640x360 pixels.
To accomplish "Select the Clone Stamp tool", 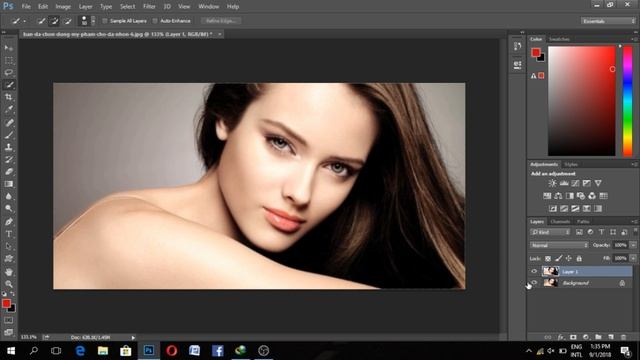I will pyautogui.click(x=9, y=147).
